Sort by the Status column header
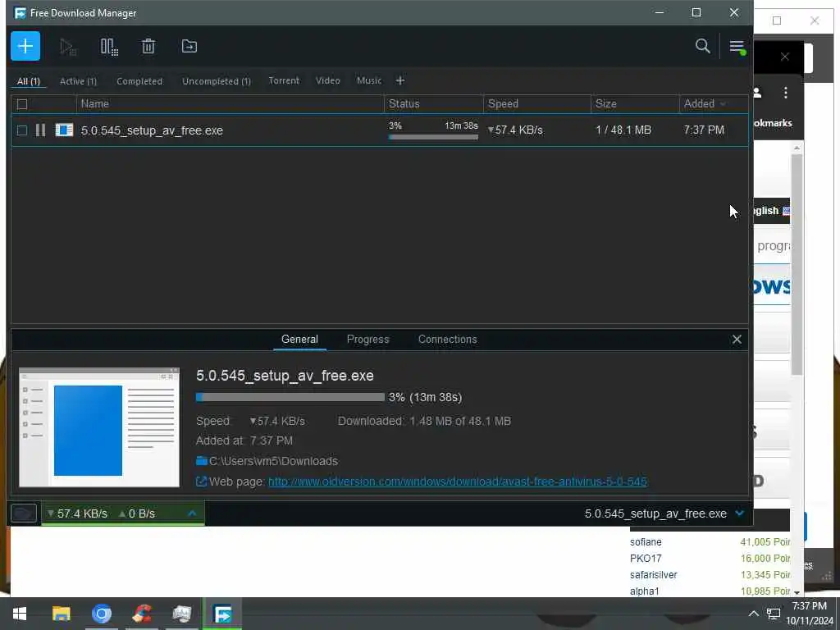Viewport: 840px width, 630px height. click(x=433, y=104)
